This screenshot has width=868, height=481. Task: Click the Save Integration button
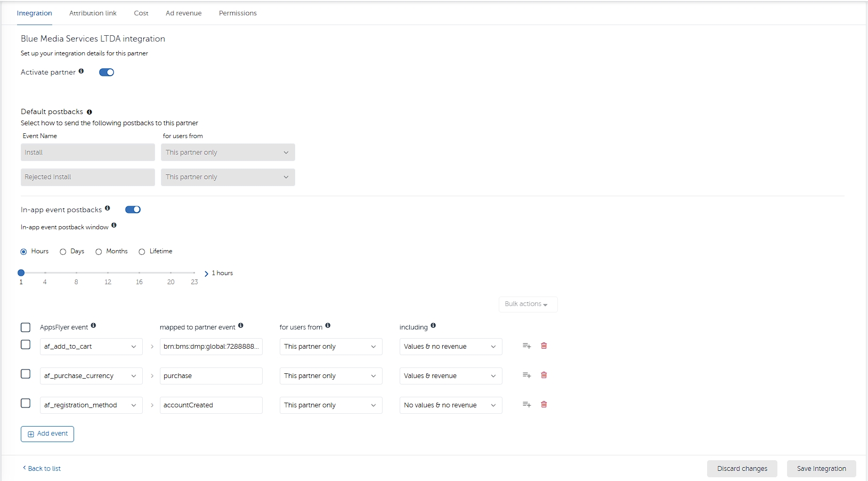click(x=821, y=469)
